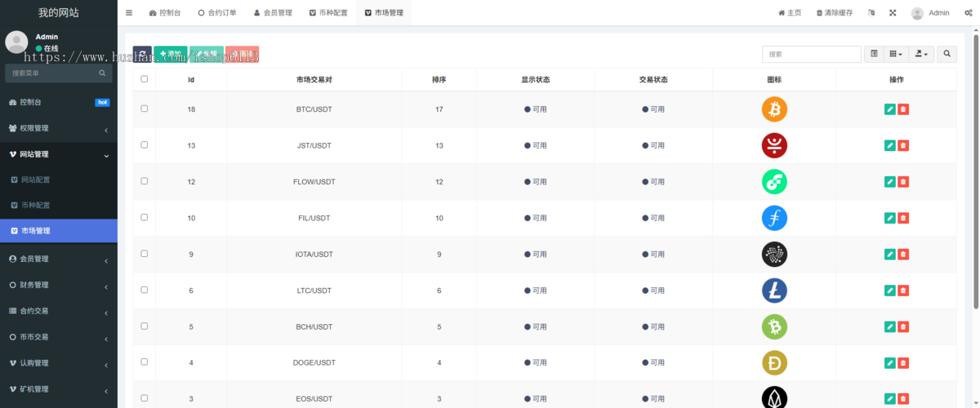
Task: Focus the sidebar 搜索菜单 search box
Action: [x=59, y=73]
